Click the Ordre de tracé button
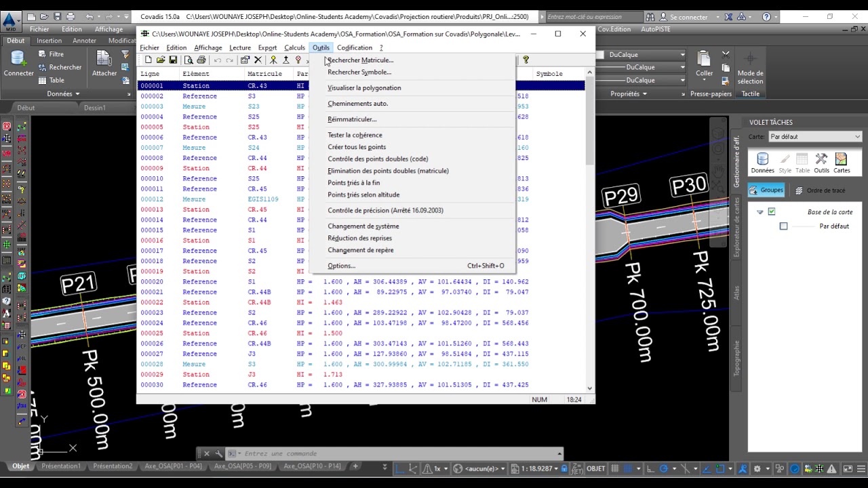 [x=820, y=190]
